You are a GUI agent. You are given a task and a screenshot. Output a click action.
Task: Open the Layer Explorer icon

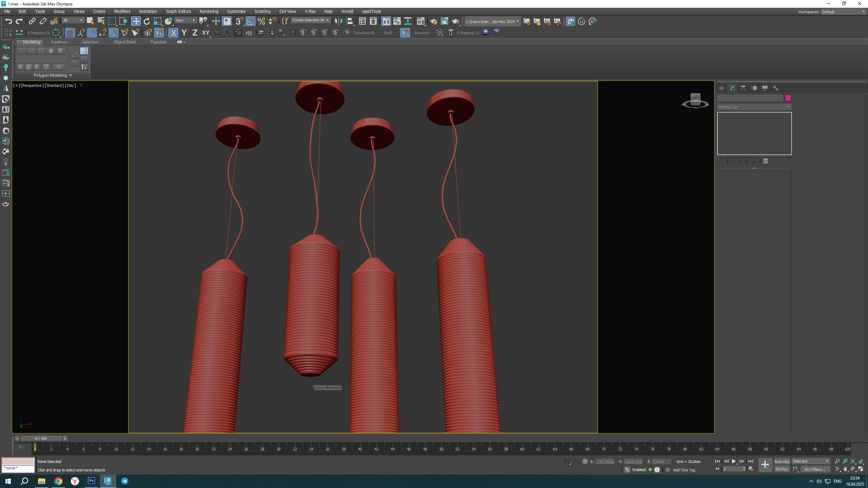(373, 21)
